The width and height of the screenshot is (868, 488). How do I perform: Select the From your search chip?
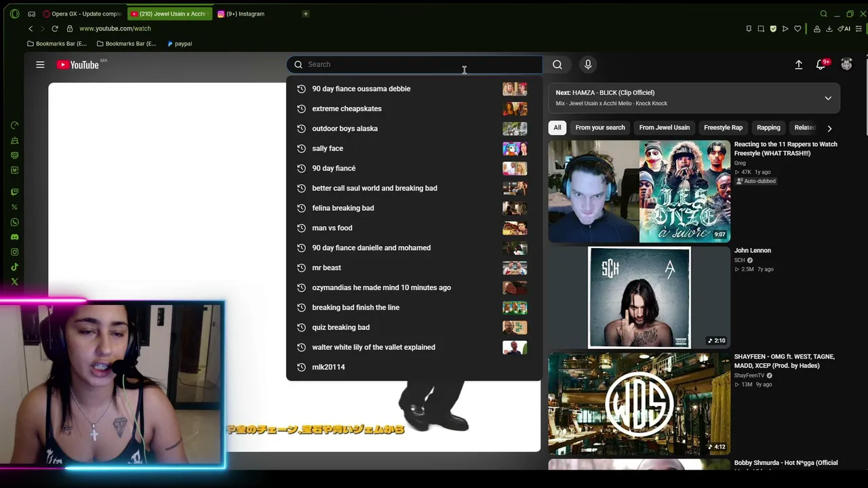tap(600, 127)
